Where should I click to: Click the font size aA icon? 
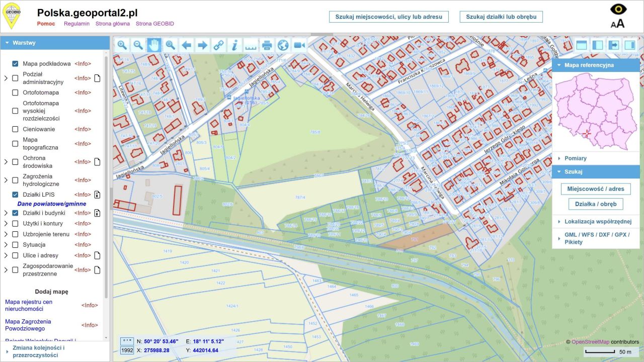(618, 23)
